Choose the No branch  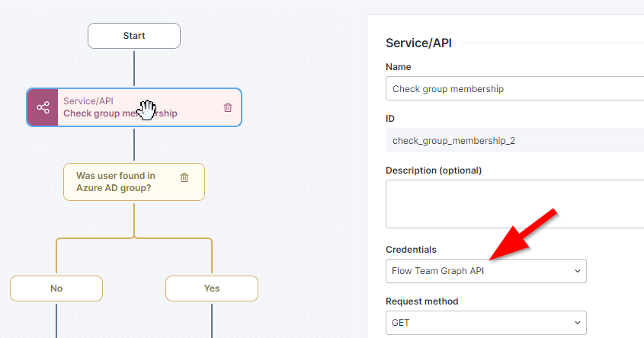tap(56, 289)
